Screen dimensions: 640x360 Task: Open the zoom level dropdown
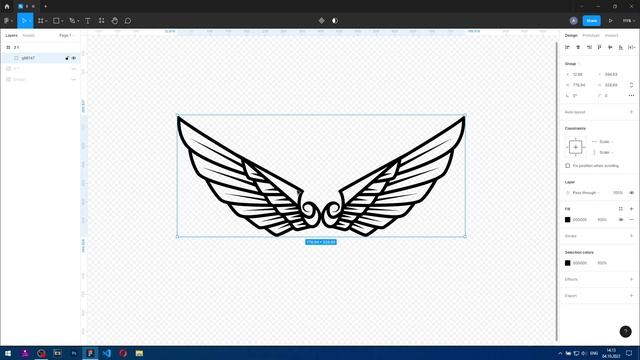click(629, 20)
